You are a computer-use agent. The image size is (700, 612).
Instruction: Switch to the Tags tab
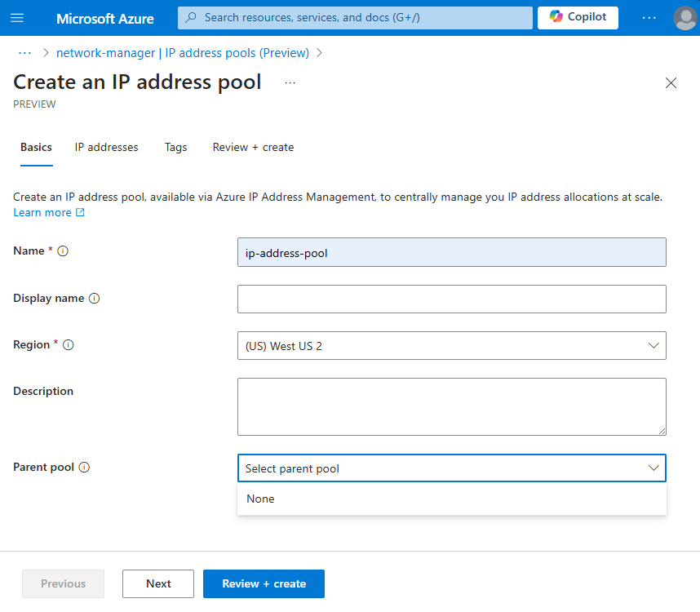[x=175, y=148]
